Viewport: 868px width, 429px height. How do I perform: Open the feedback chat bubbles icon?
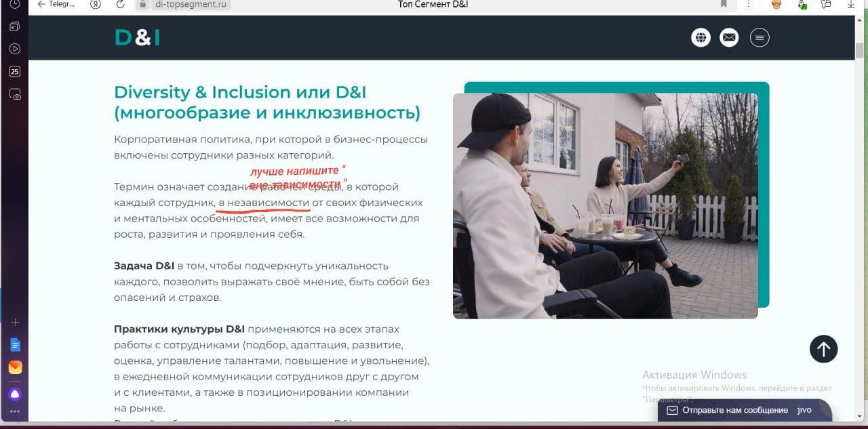(826, 4)
